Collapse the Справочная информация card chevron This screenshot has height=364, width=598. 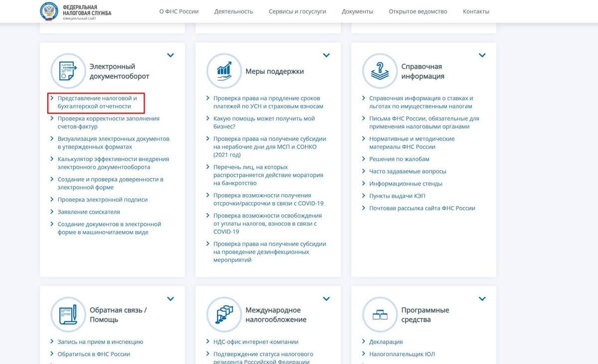[482, 55]
